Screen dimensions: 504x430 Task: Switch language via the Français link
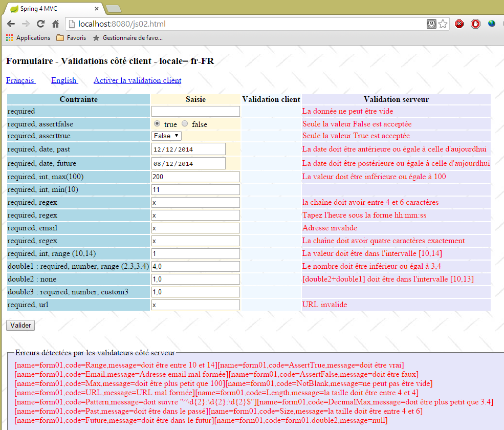click(20, 80)
